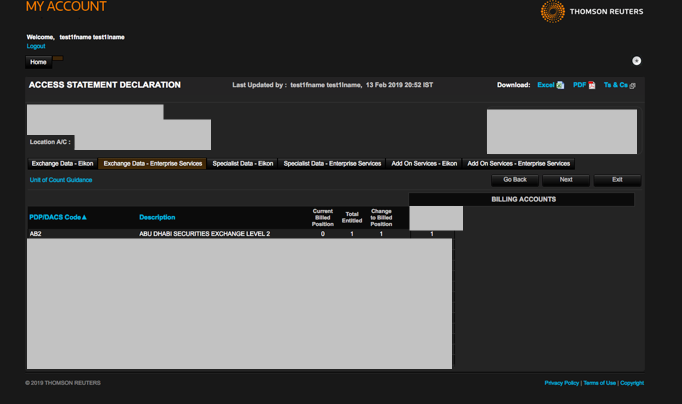
Task: Click the round white icon below logo
Action: click(636, 61)
